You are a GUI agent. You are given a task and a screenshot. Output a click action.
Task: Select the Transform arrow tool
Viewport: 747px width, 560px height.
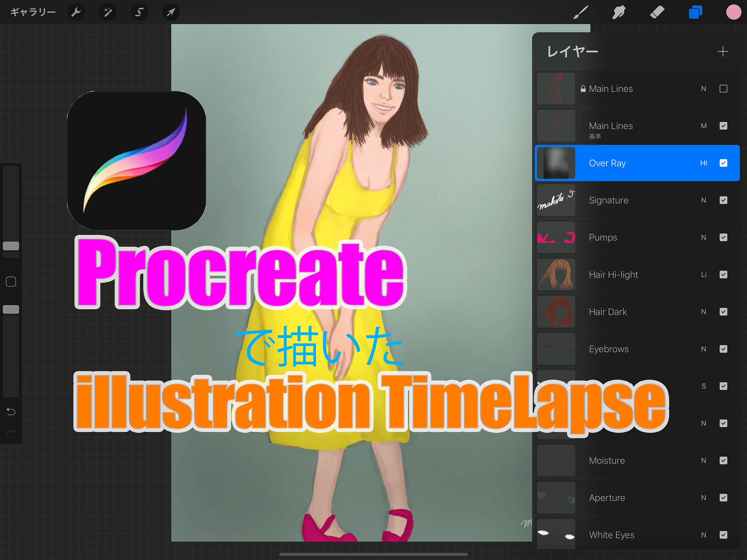pos(171,12)
